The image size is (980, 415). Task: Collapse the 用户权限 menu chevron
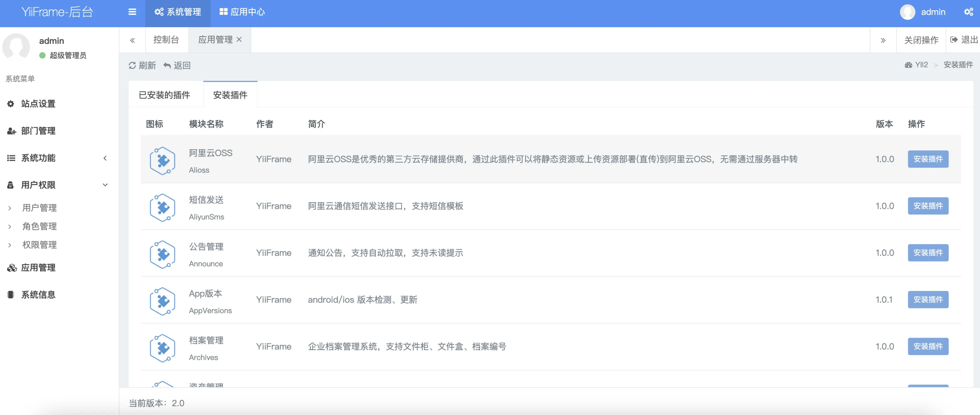pyautogui.click(x=105, y=185)
